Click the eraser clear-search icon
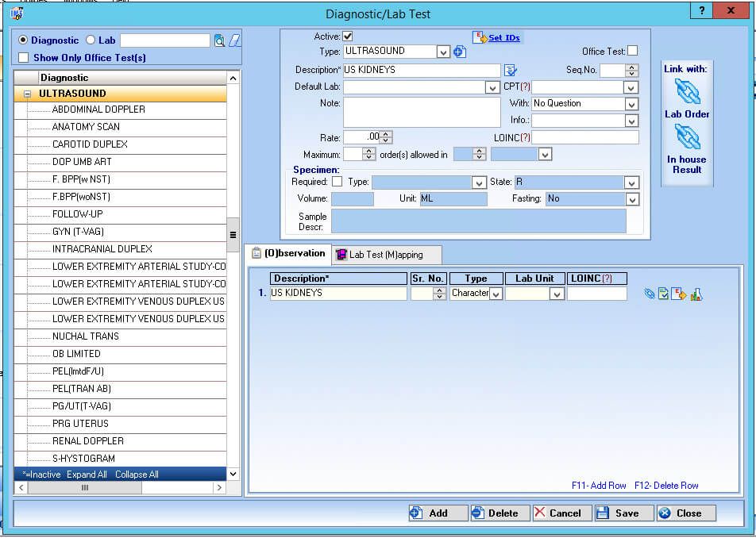This screenshot has height=538, width=756. click(234, 40)
